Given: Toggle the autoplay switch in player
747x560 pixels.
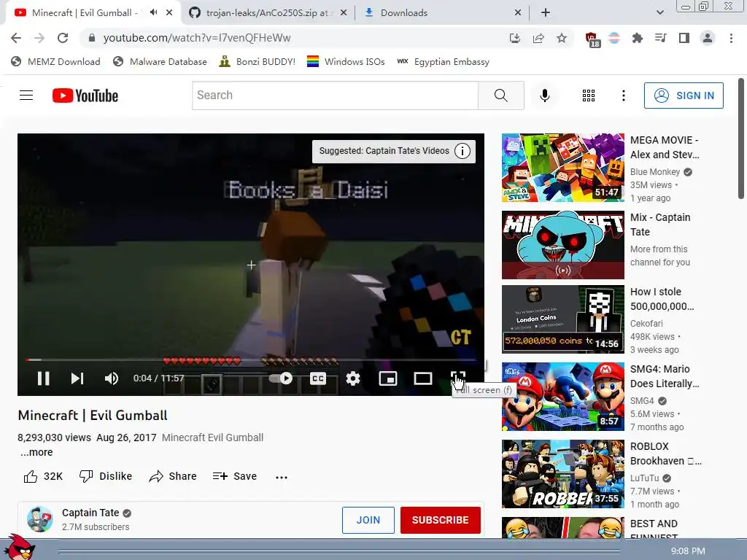Looking at the screenshot, I should (x=281, y=378).
